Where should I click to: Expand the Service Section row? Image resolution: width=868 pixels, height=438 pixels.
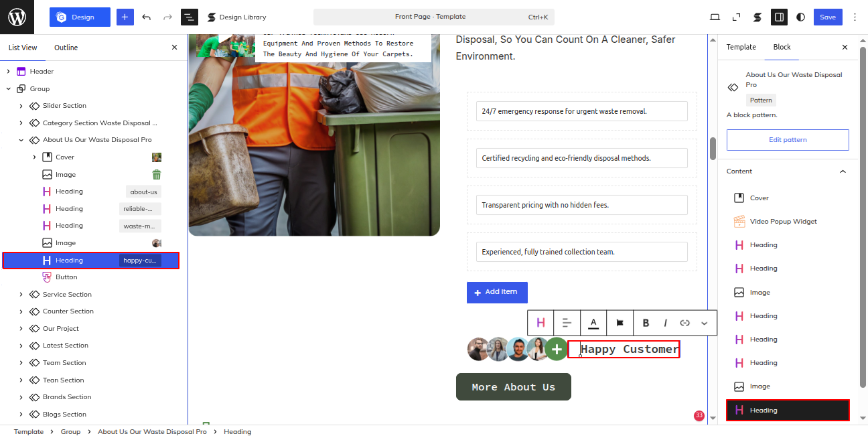[x=21, y=294]
